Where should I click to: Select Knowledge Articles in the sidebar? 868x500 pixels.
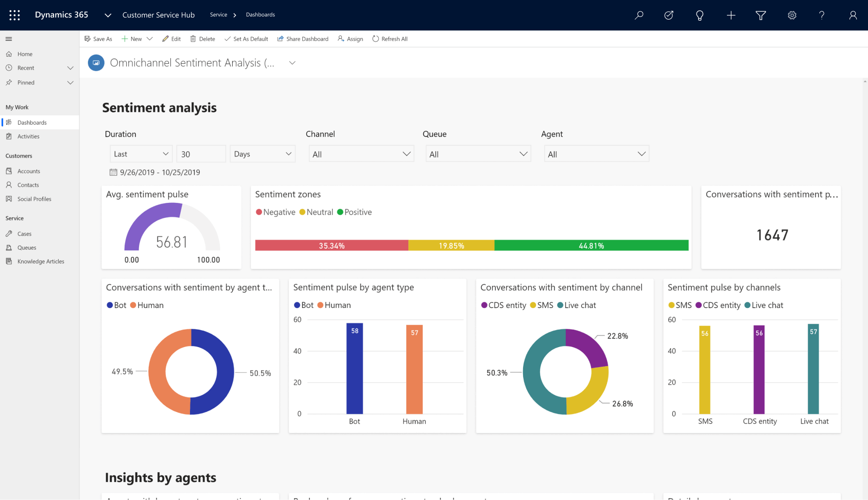tap(41, 262)
